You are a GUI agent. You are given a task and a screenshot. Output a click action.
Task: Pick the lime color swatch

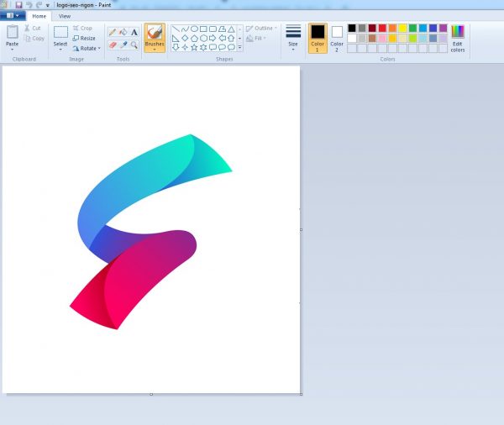point(412,39)
